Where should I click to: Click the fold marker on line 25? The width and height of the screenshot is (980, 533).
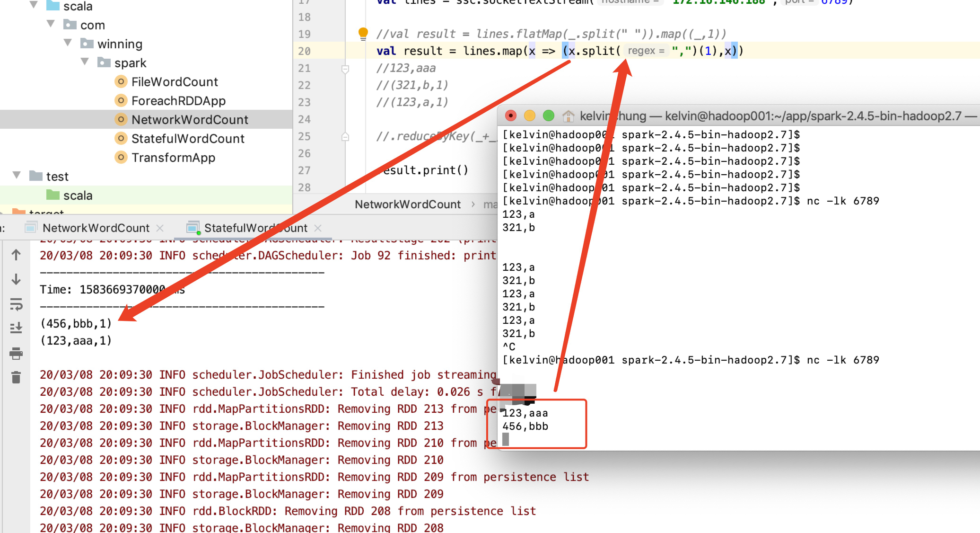pyautogui.click(x=345, y=137)
